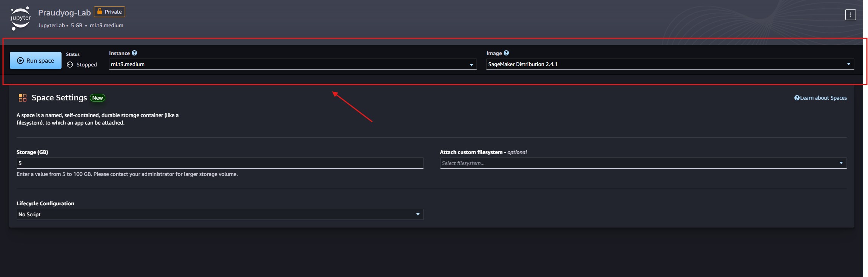Click into the Storage (GB) input field
The height and width of the screenshot is (277, 868).
coord(220,163)
